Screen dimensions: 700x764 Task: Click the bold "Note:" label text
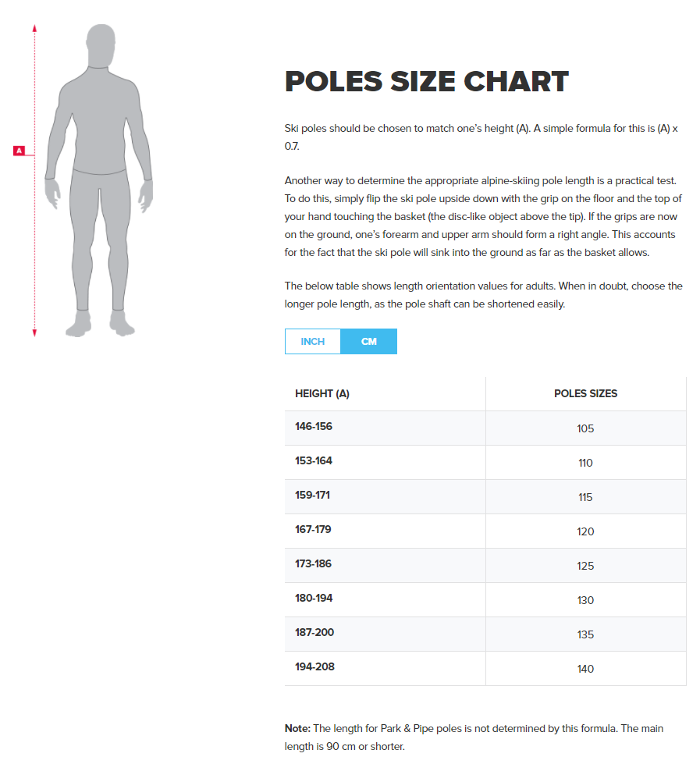tap(297, 728)
